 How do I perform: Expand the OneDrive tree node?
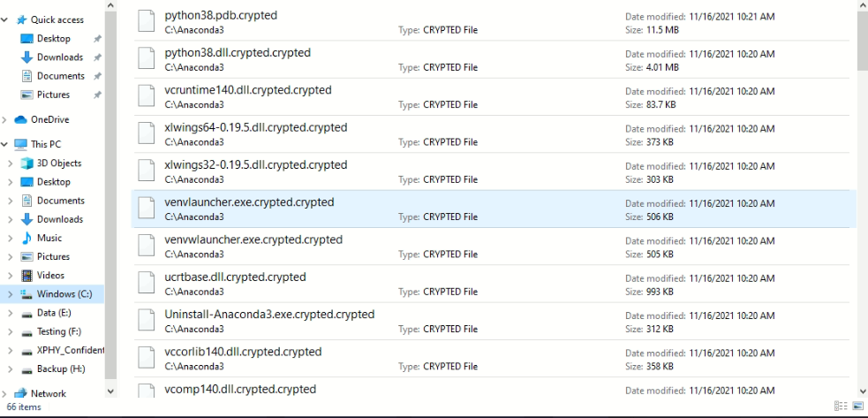tap(7, 119)
